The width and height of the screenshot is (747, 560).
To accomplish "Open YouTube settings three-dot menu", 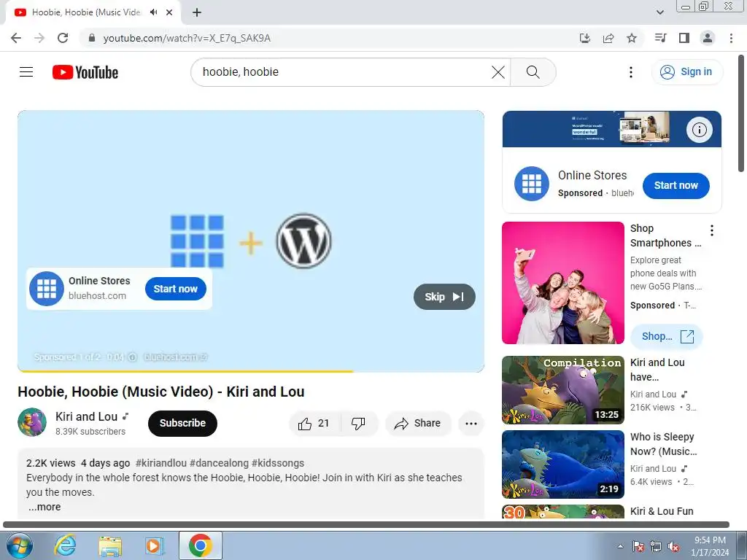I will point(631,72).
